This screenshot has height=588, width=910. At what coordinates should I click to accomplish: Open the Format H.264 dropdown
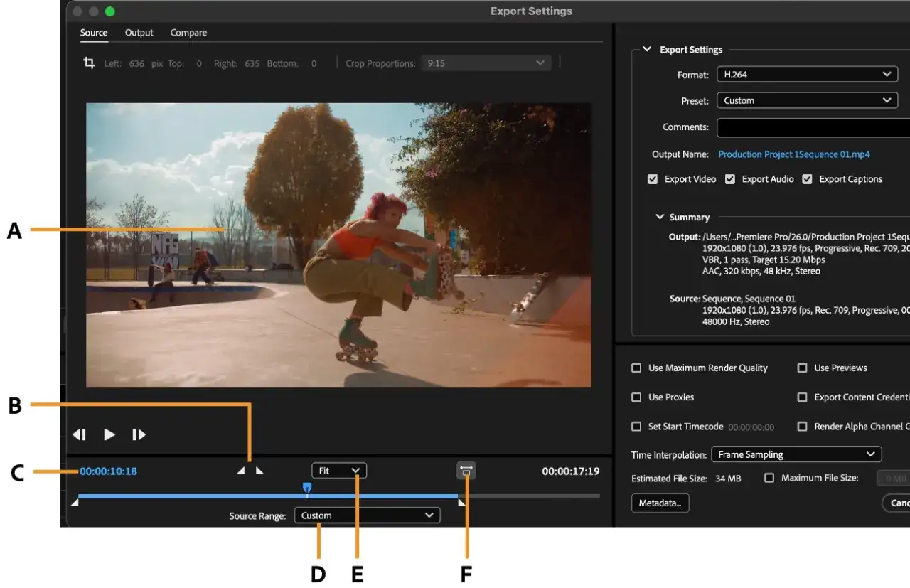tap(807, 75)
